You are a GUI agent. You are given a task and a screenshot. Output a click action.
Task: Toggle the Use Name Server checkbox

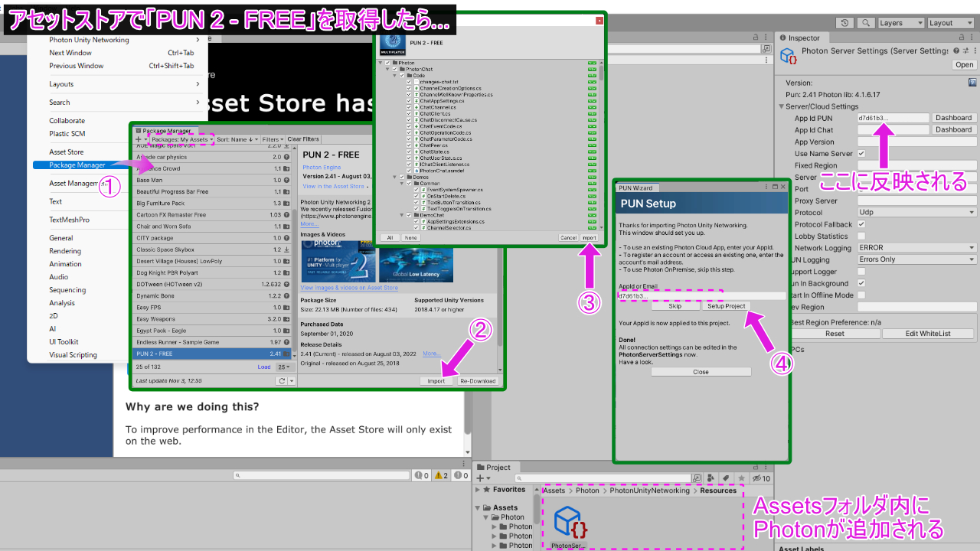[x=861, y=154]
